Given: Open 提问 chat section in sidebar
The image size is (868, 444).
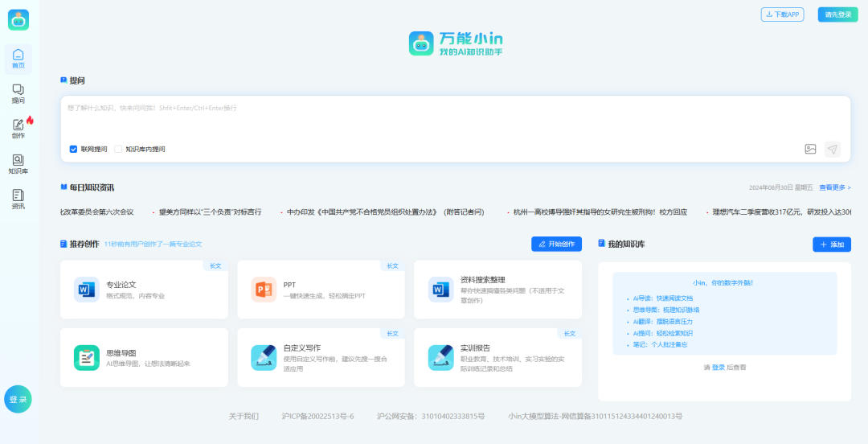Looking at the screenshot, I should point(18,93).
